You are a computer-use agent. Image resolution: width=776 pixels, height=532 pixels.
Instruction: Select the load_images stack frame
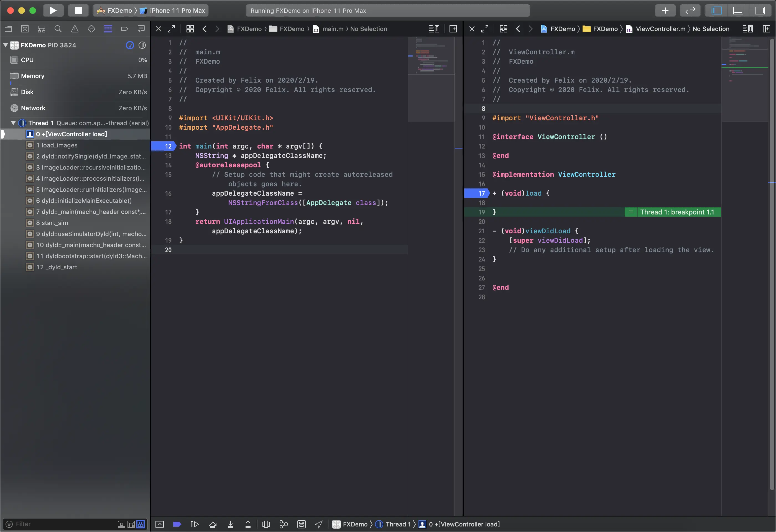pyautogui.click(x=59, y=145)
